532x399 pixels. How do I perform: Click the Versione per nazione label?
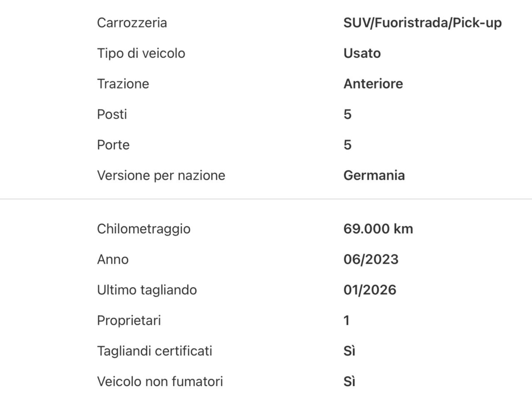[x=161, y=175]
